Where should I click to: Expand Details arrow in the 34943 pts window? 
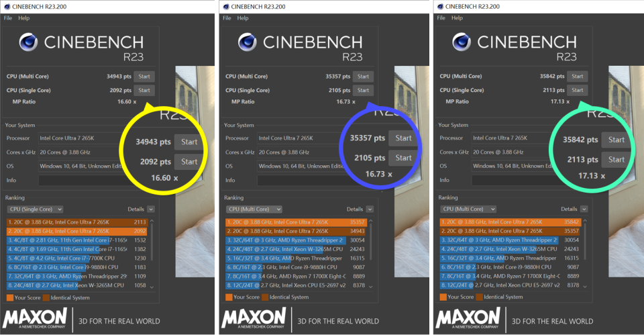[151, 209]
